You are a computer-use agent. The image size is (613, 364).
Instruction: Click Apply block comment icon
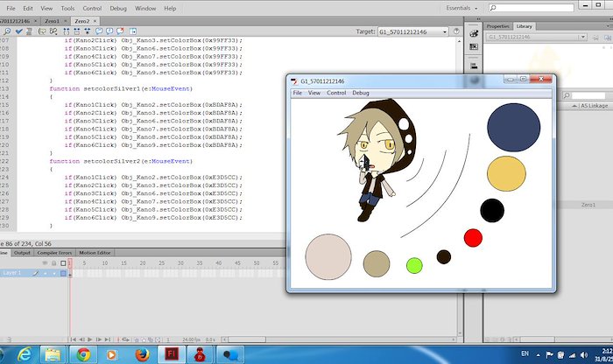click(99, 31)
